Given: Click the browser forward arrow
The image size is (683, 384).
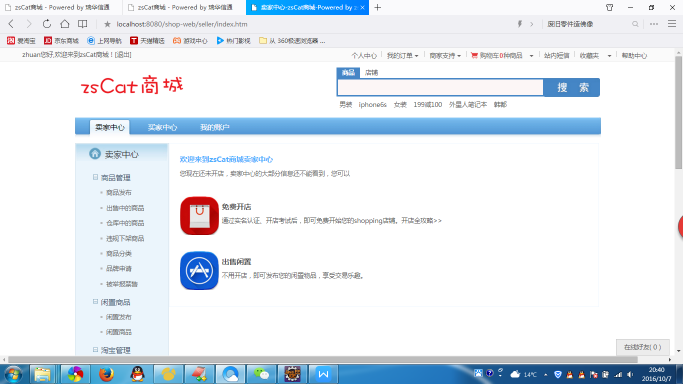Looking at the screenshot, I should (x=29, y=24).
